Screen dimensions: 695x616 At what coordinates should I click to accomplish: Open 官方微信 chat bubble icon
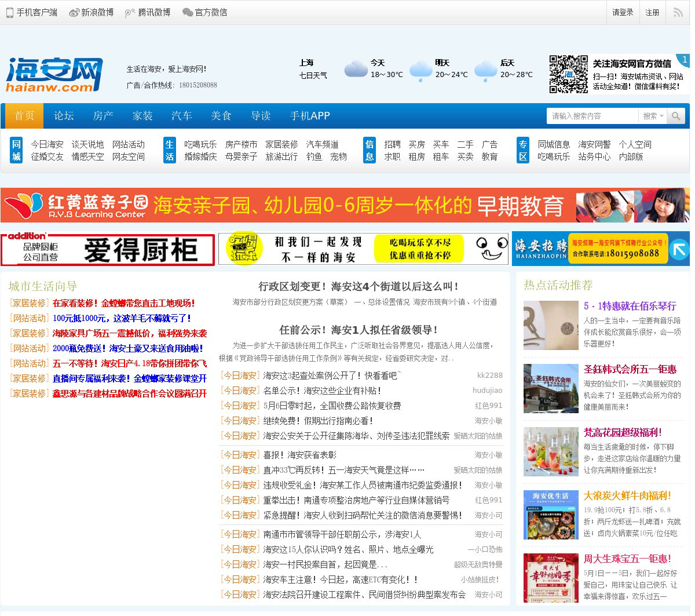(187, 12)
